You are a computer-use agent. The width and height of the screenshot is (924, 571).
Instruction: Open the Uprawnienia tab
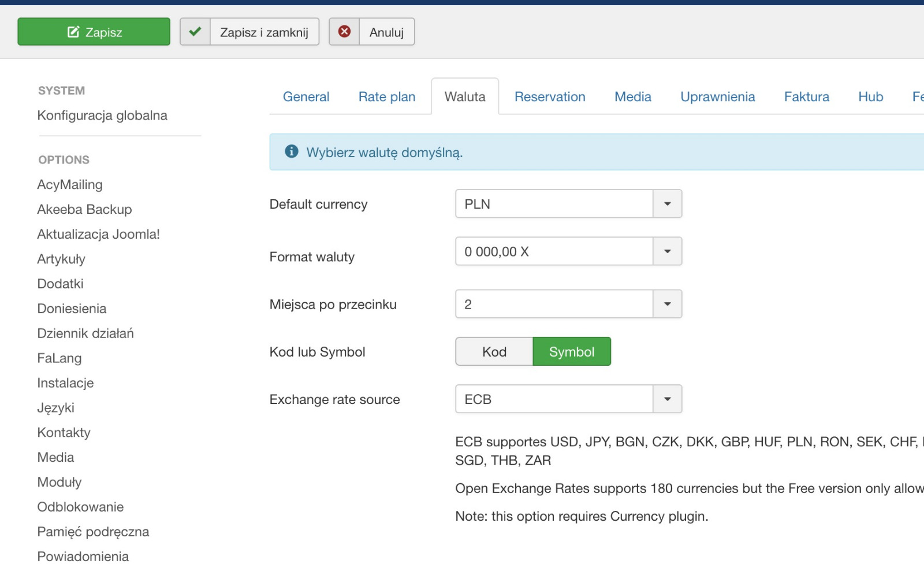tap(717, 97)
